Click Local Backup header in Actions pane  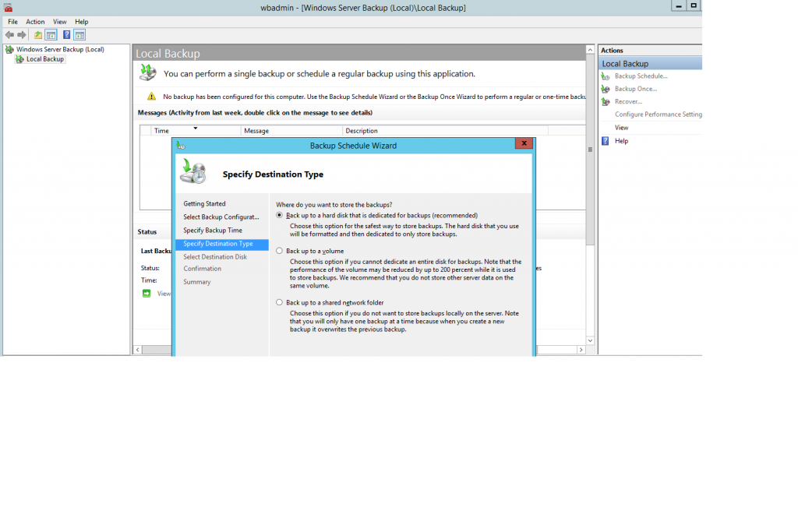(x=651, y=64)
